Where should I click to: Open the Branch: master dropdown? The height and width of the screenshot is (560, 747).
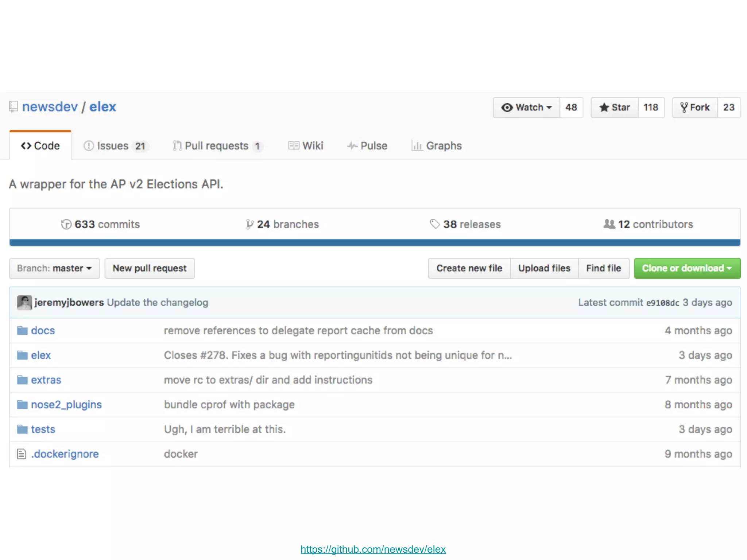click(54, 268)
